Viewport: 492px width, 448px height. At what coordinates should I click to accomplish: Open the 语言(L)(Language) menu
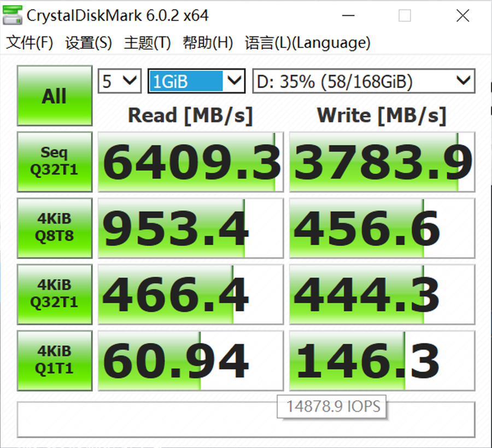(307, 43)
